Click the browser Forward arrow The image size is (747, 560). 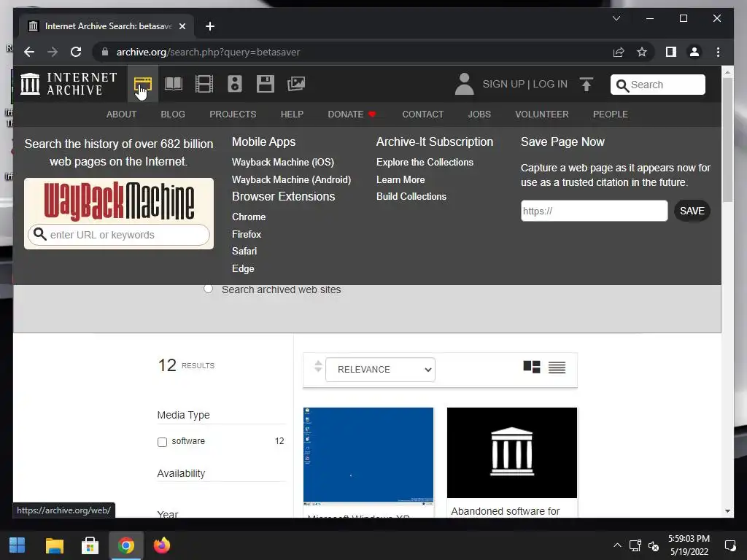(x=53, y=52)
